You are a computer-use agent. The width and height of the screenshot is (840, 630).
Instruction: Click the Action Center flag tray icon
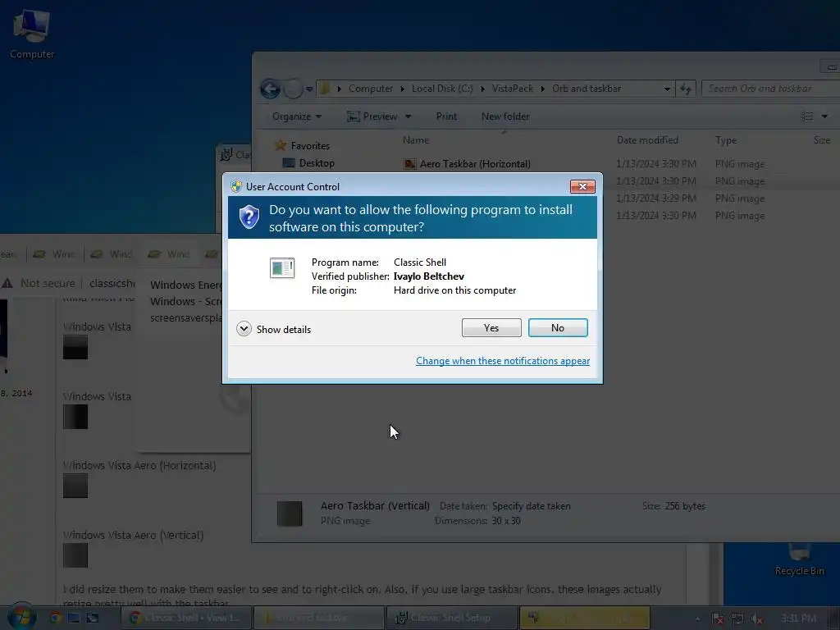coord(718,619)
